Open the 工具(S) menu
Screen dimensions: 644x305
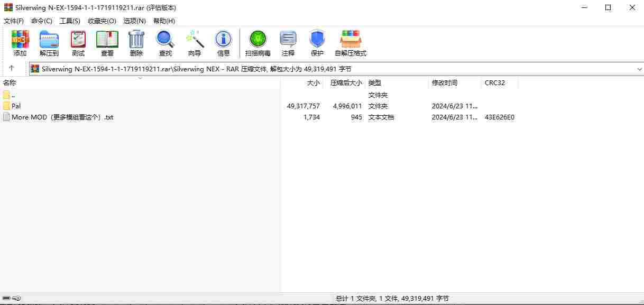click(70, 21)
